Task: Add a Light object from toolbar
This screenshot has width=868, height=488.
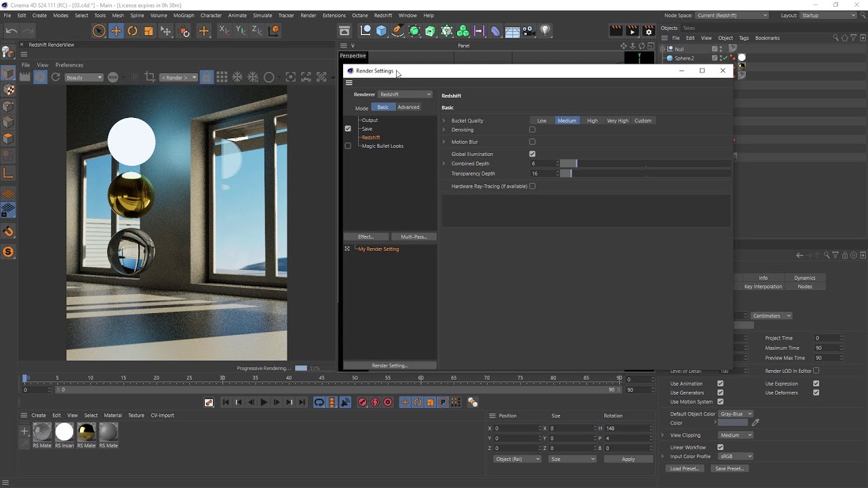Action: (545, 30)
